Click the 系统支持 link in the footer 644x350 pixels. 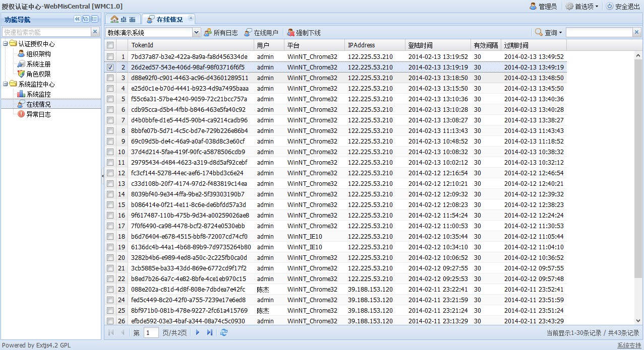629,345
